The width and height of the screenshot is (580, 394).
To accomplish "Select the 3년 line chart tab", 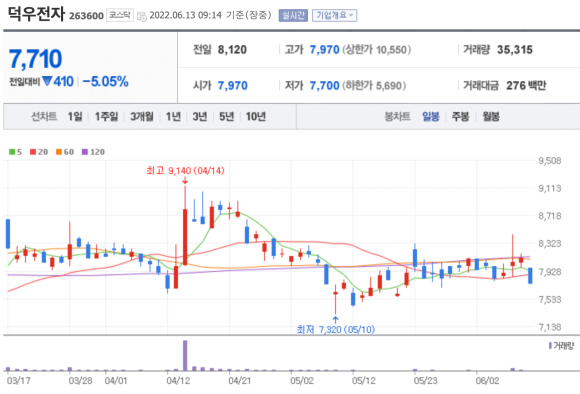I will [x=200, y=117].
